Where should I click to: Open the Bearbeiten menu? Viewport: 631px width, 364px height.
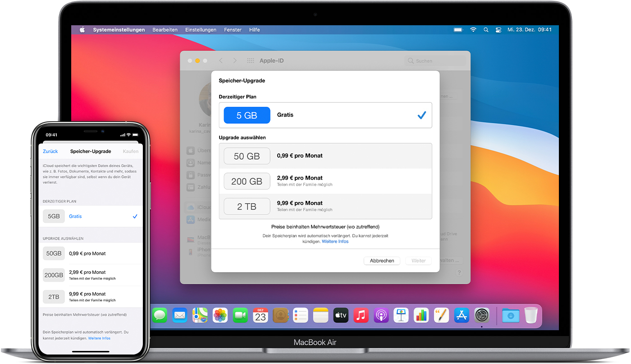click(x=165, y=30)
